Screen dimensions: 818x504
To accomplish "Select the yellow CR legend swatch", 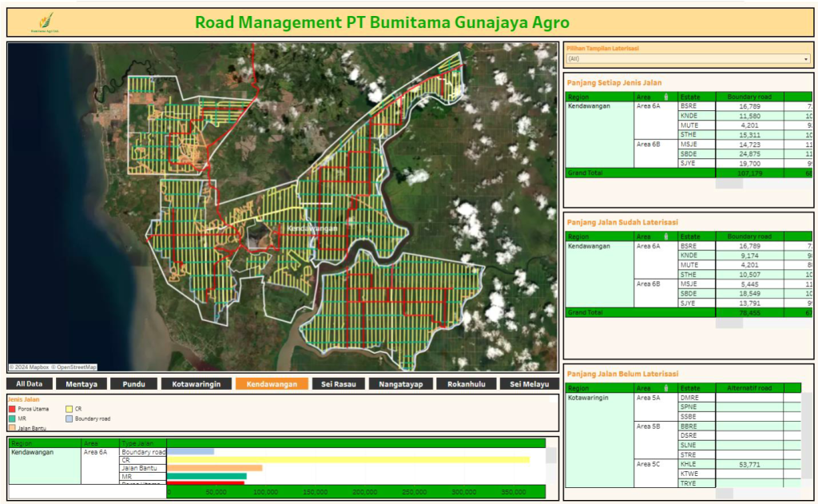I will pos(69,410).
